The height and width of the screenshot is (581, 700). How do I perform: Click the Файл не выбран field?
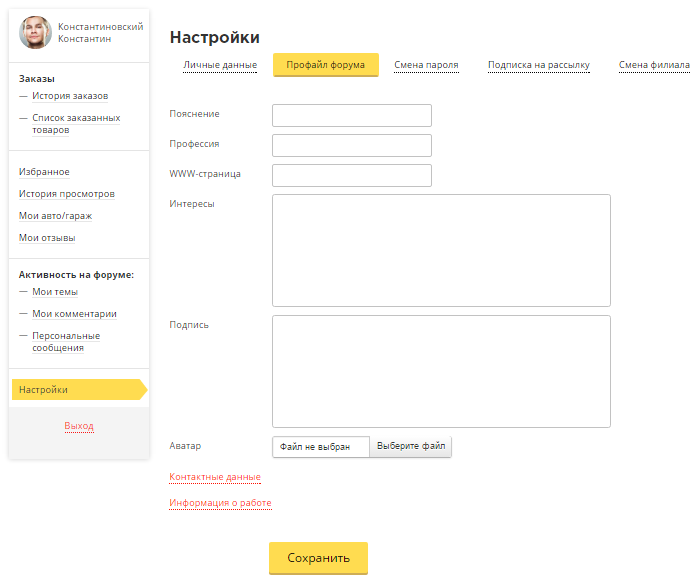tap(321, 447)
